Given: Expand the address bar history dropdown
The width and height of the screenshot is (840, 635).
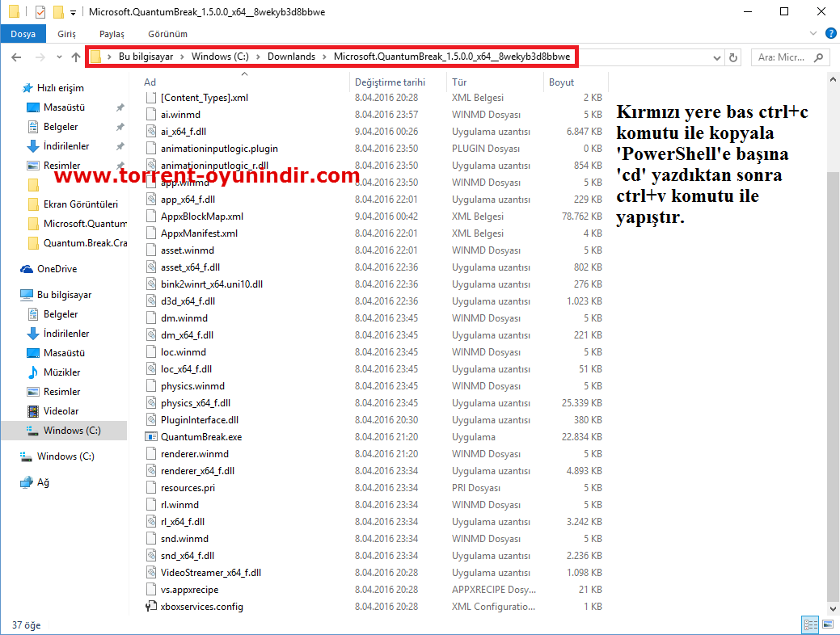Looking at the screenshot, I should [716, 57].
